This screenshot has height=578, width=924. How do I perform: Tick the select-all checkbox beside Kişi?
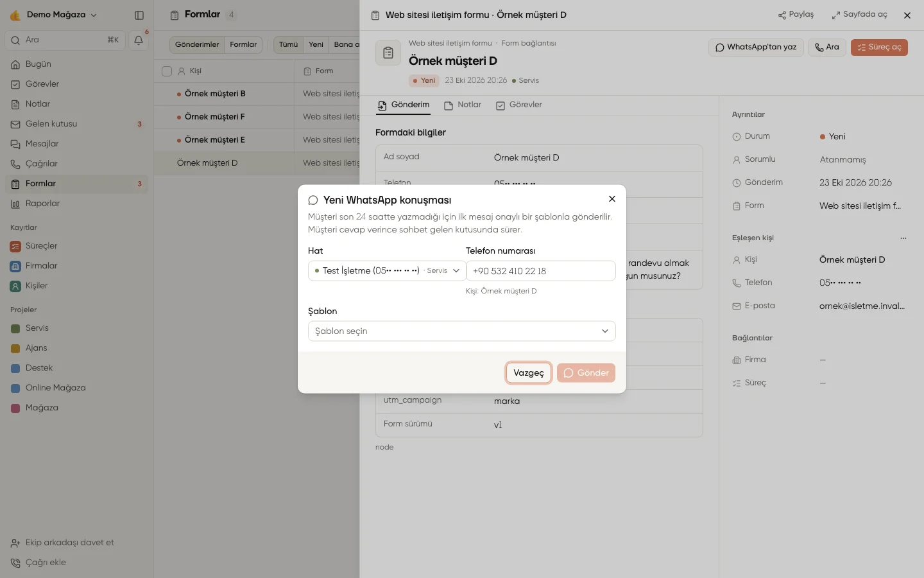click(x=167, y=71)
